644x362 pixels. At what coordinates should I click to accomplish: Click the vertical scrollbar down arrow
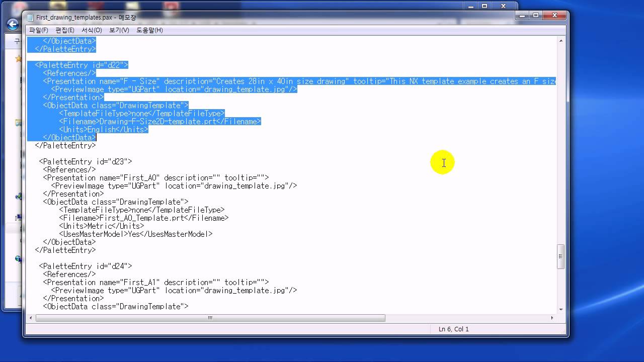(x=561, y=309)
